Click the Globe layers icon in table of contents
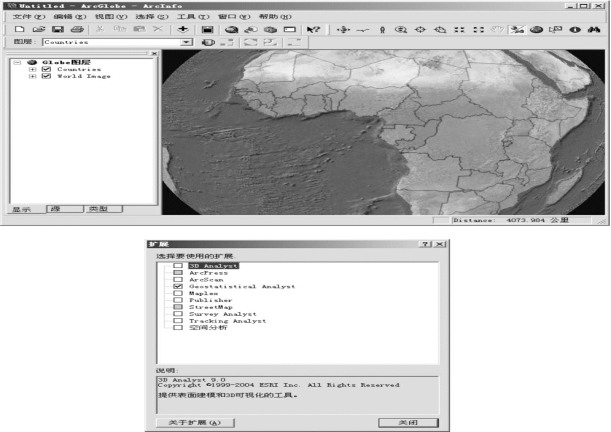Image resolution: width=611 pixels, height=432 pixels. (32, 62)
